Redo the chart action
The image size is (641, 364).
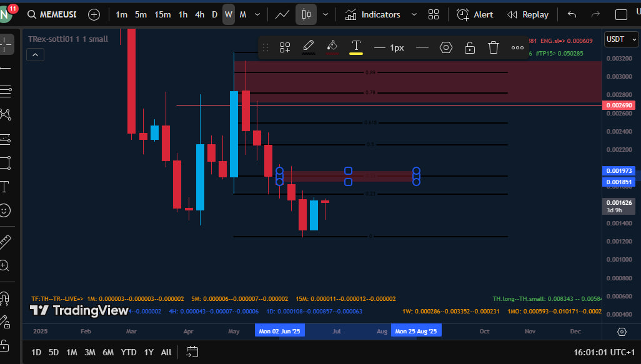pyautogui.click(x=595, y=15)
